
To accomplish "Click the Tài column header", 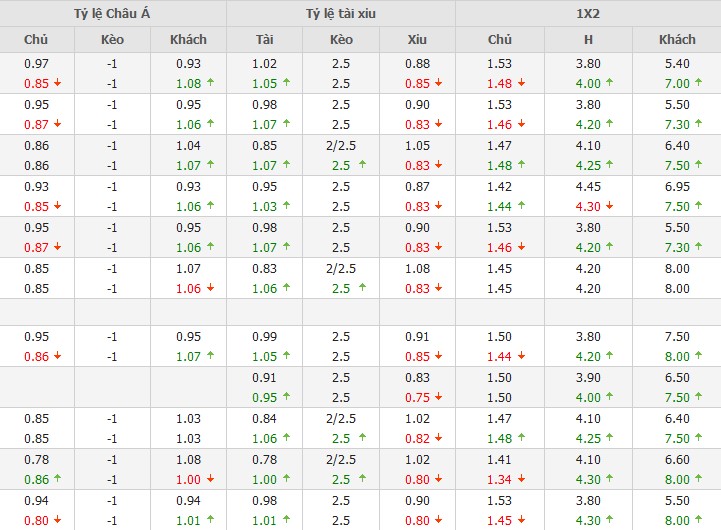I will (x=265, y=39).
